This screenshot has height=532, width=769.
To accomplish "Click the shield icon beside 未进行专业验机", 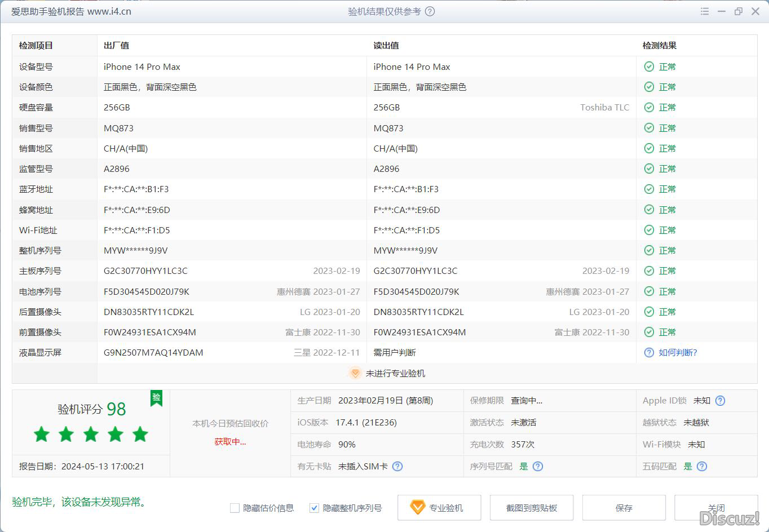I will 355,373.
